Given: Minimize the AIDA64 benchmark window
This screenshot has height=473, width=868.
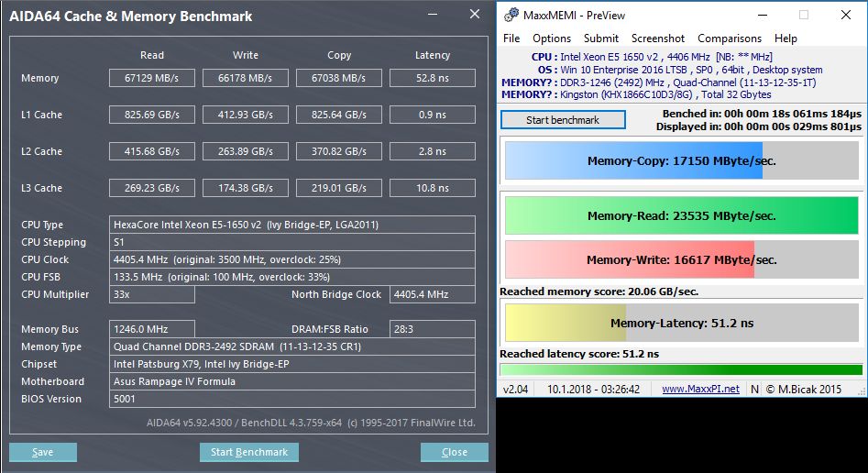Looking at the screenshot, I should [433, 15].
